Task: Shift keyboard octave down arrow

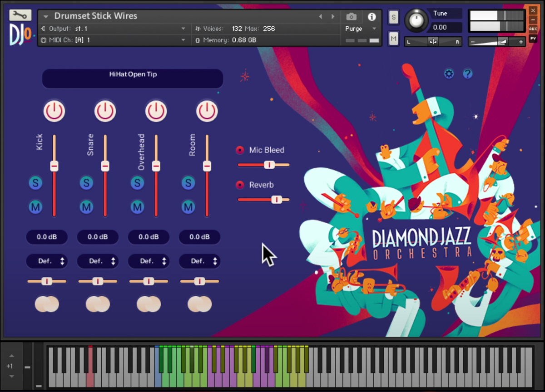Action: point(11,376)
